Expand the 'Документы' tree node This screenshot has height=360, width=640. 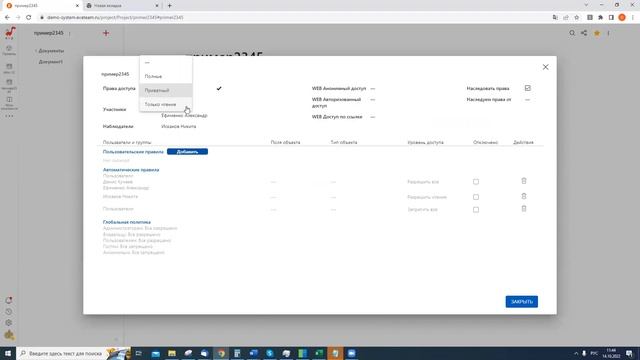coord(36,51)
